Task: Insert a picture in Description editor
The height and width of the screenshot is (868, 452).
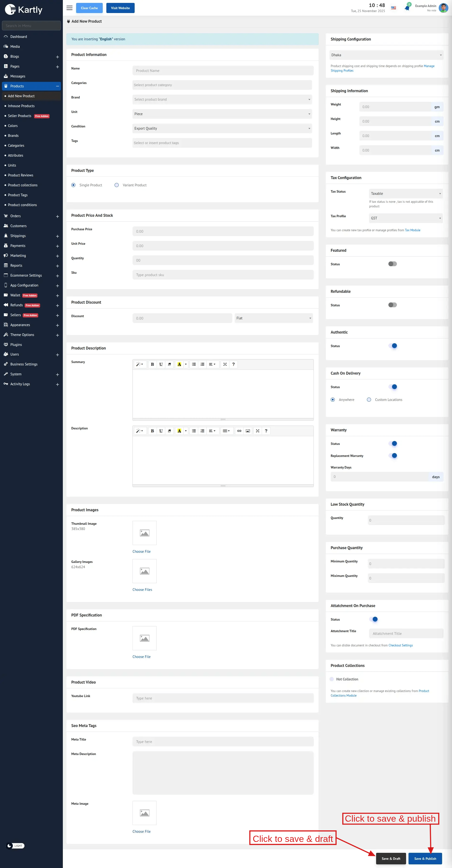Action: click(248, 431)
